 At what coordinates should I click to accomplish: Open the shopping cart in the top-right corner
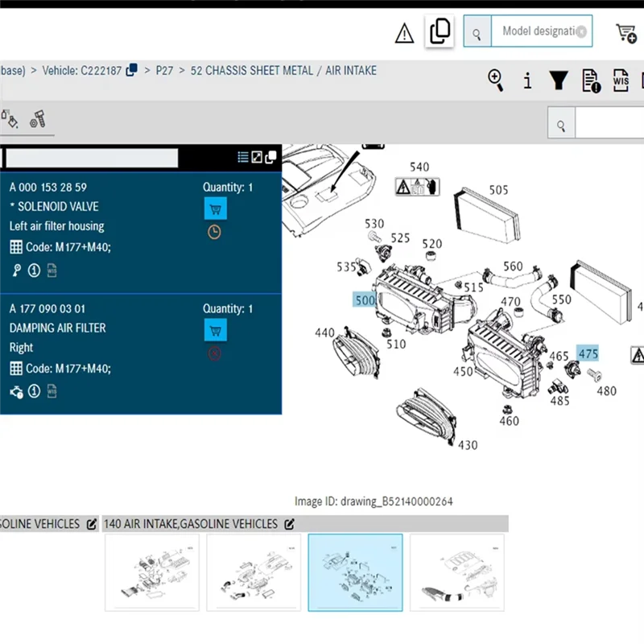pos(626,34)
